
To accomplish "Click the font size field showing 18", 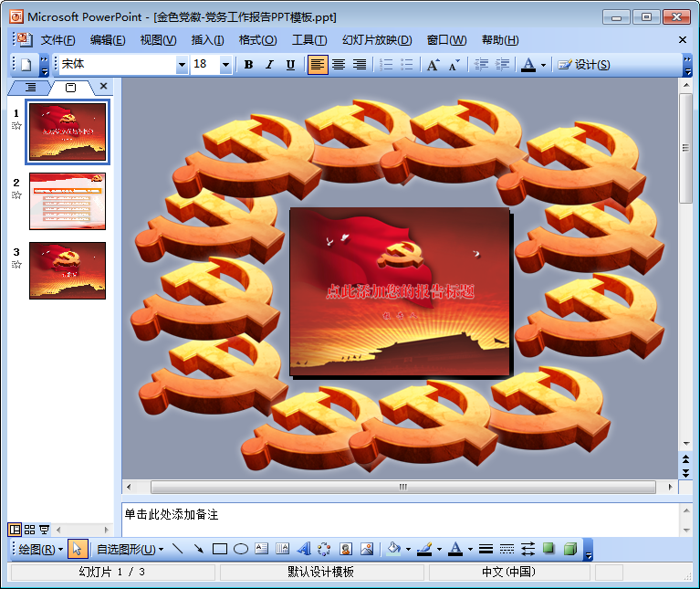I will pyautogui.click(x=205, y=64).
